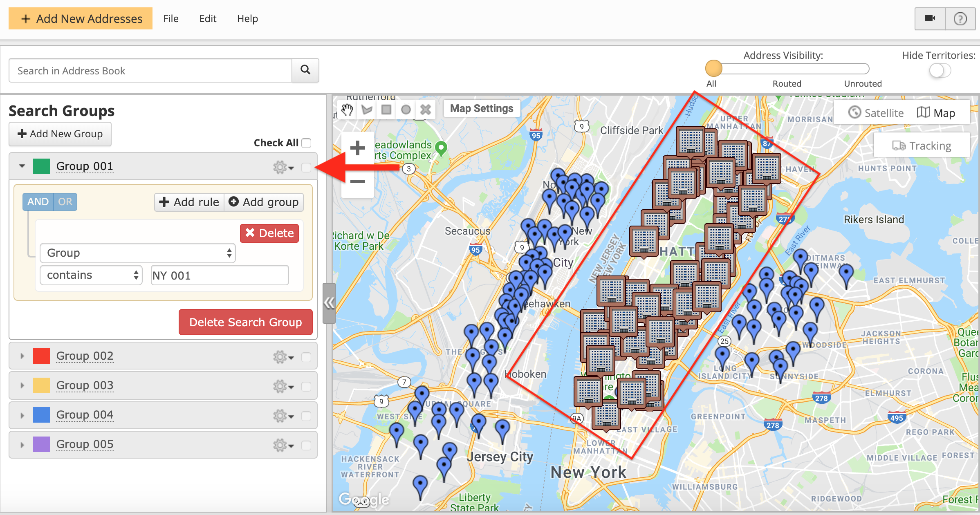Open the Edit menu
This screenshot has height=515, width=980.
[x=208, y=19]
